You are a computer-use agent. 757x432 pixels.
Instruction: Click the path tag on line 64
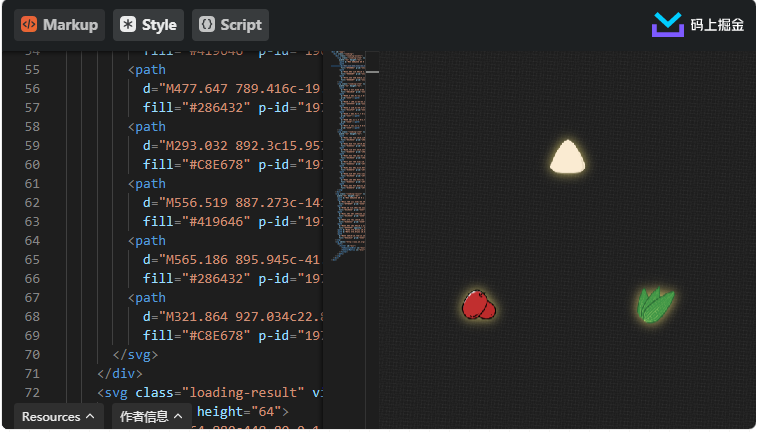(147, 241)
